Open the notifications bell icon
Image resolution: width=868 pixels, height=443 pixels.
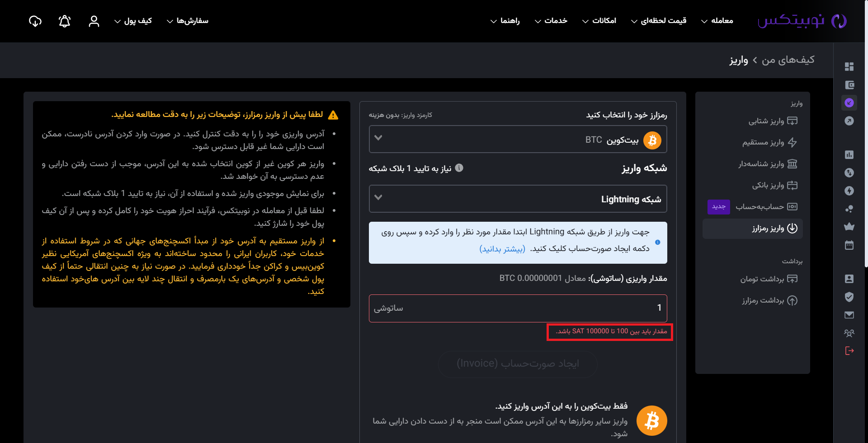(x=65, y=21)
